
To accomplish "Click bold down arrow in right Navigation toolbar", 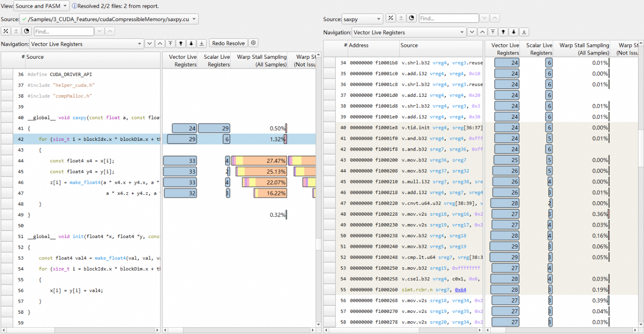I will [514, 32].
